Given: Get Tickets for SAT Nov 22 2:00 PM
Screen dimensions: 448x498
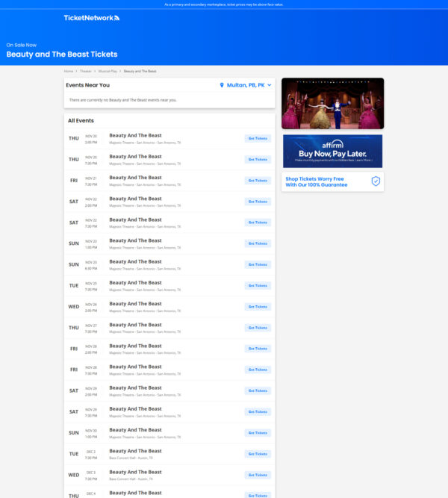Looking at the screenshot, I should point(258,202).
